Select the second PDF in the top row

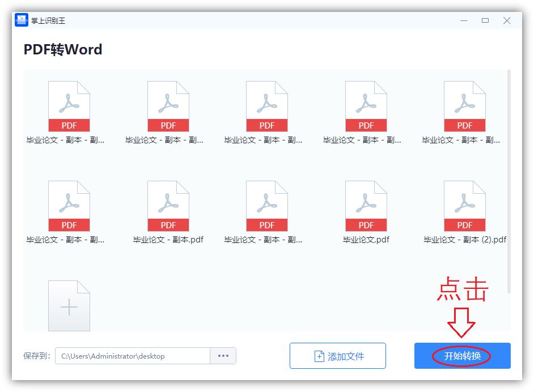coord(168,106)
